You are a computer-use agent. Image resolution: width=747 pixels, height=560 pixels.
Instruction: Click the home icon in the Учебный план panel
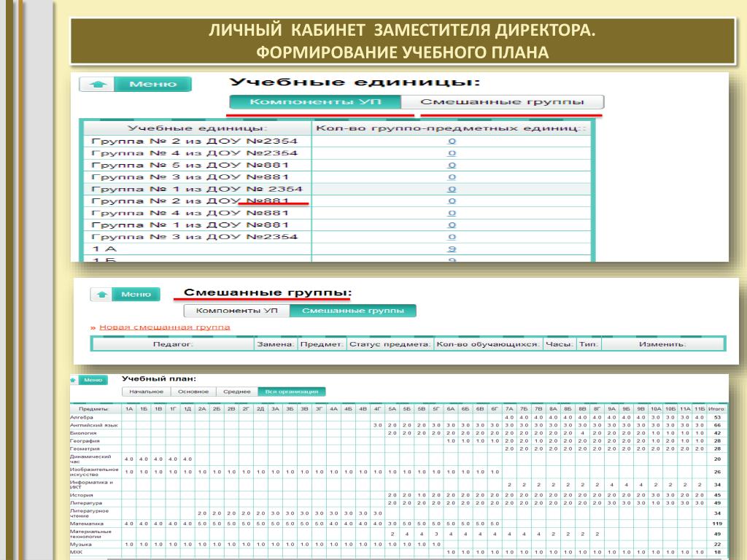74,380
